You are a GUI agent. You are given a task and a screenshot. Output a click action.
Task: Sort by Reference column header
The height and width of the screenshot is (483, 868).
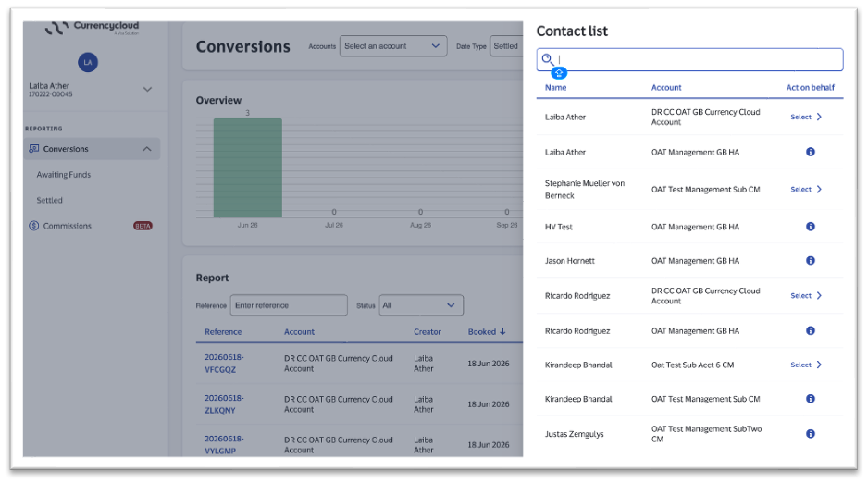(223, 332)
